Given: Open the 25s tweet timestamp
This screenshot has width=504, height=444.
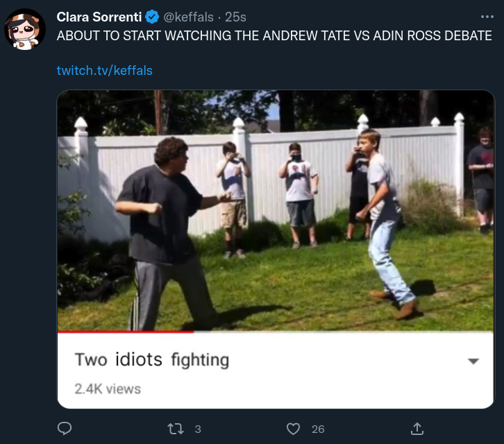Looking at the screenshot, I should pyautogui.click(x=235, y=17).
